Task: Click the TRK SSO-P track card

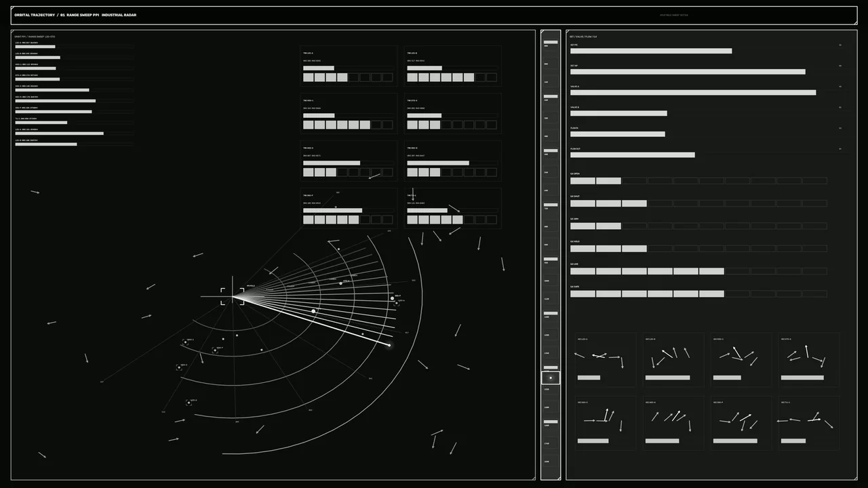Action: pos(349,208)
